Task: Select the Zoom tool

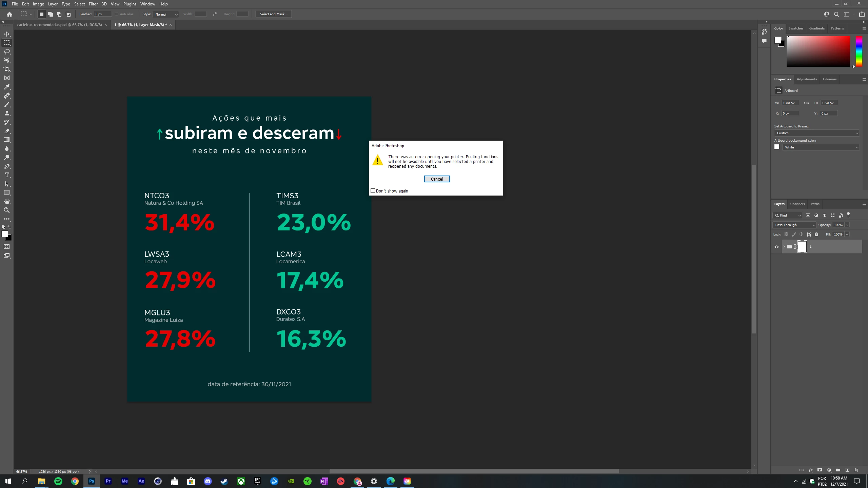Action: tap(7, 210)
